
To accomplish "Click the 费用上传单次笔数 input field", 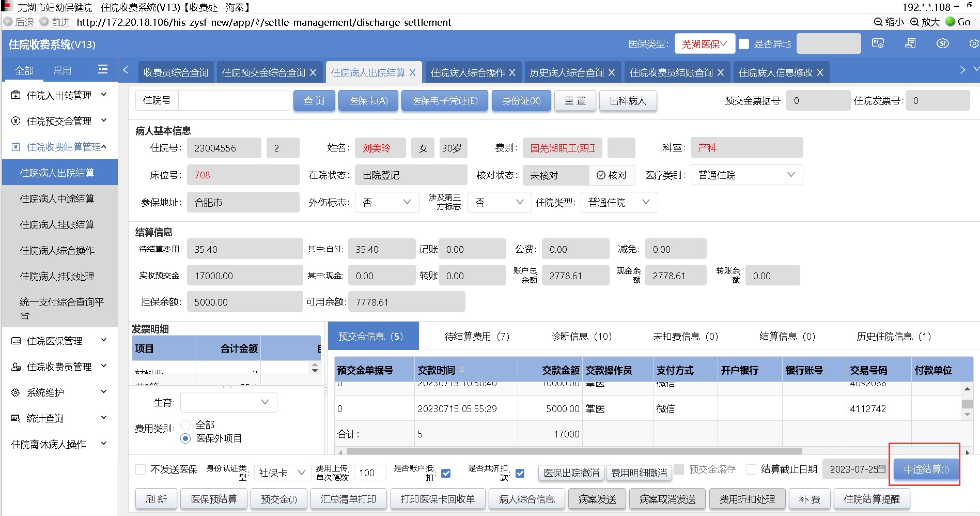I will [370, 473].
